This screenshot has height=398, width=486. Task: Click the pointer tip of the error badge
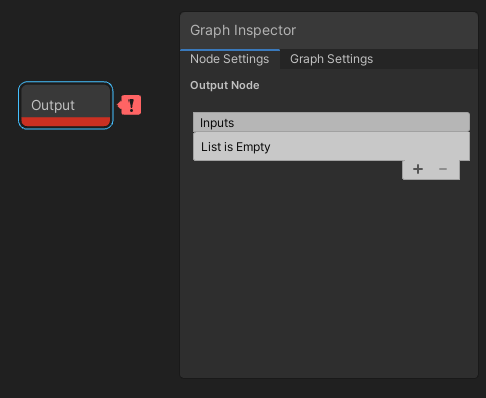[119, 105]
